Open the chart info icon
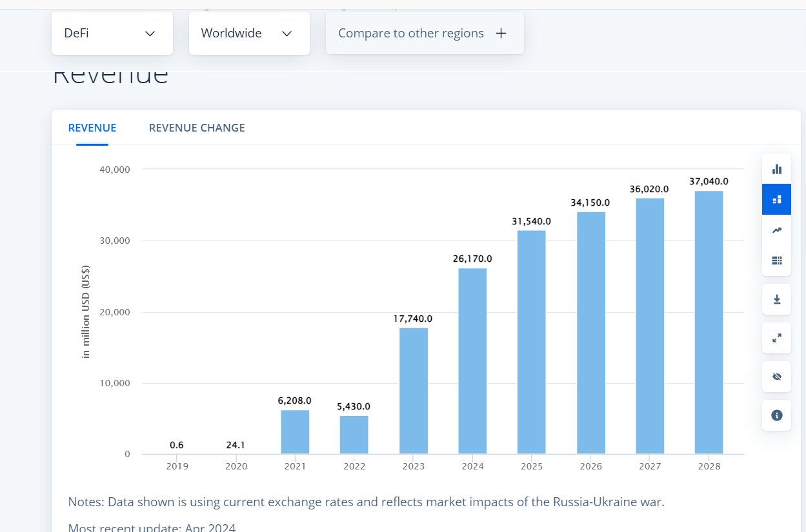The height and width of the screenshot is (532, 806). point(776,415)
